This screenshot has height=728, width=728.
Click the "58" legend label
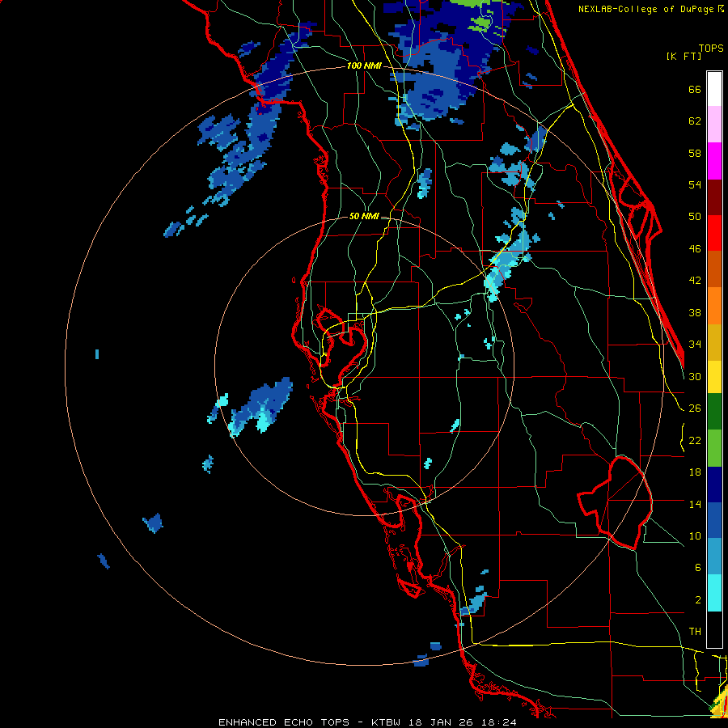coord(695,153)
